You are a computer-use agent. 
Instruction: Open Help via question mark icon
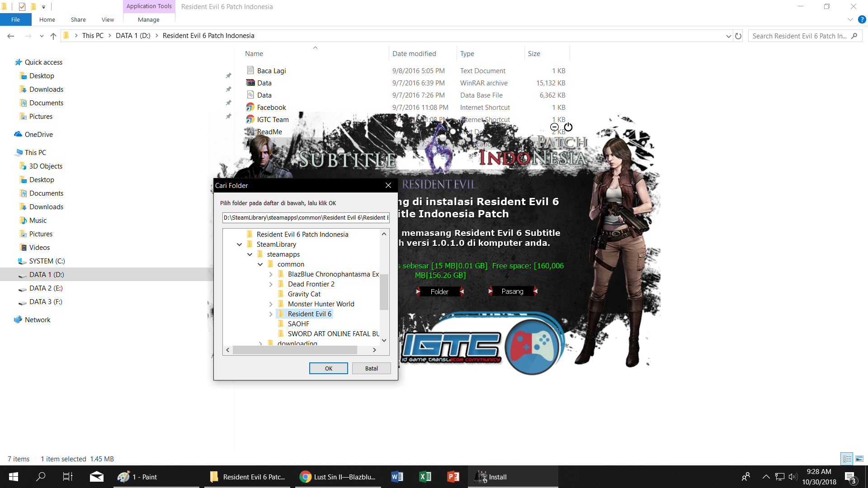coord(862,19)
